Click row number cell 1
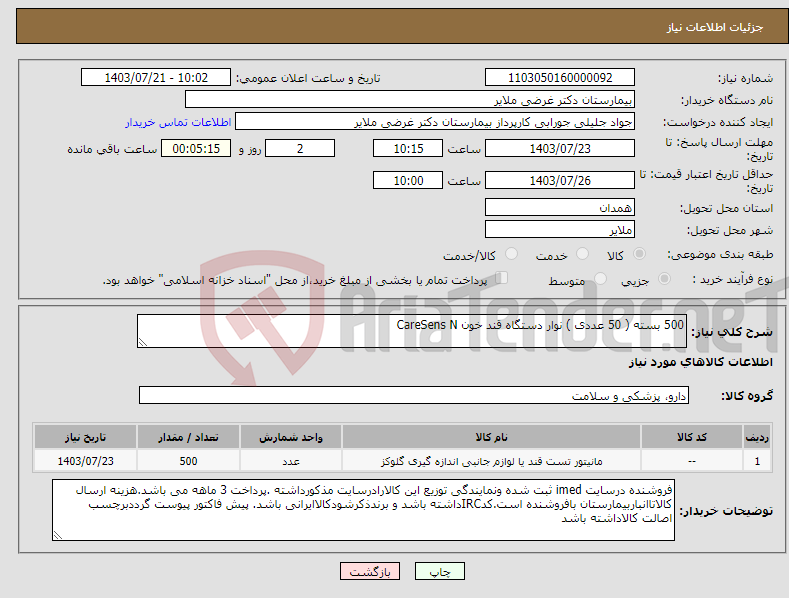This screenshot has width=789, height=598. tap(757, 461)
